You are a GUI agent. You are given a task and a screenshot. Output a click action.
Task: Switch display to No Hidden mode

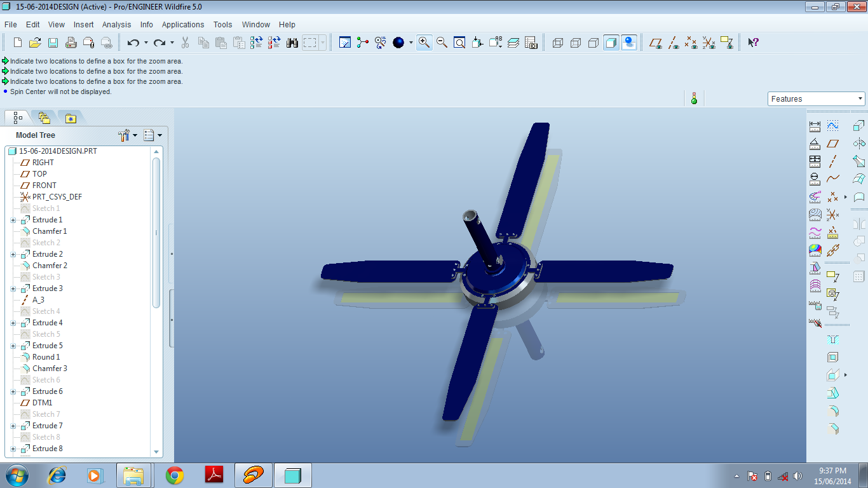593,43
